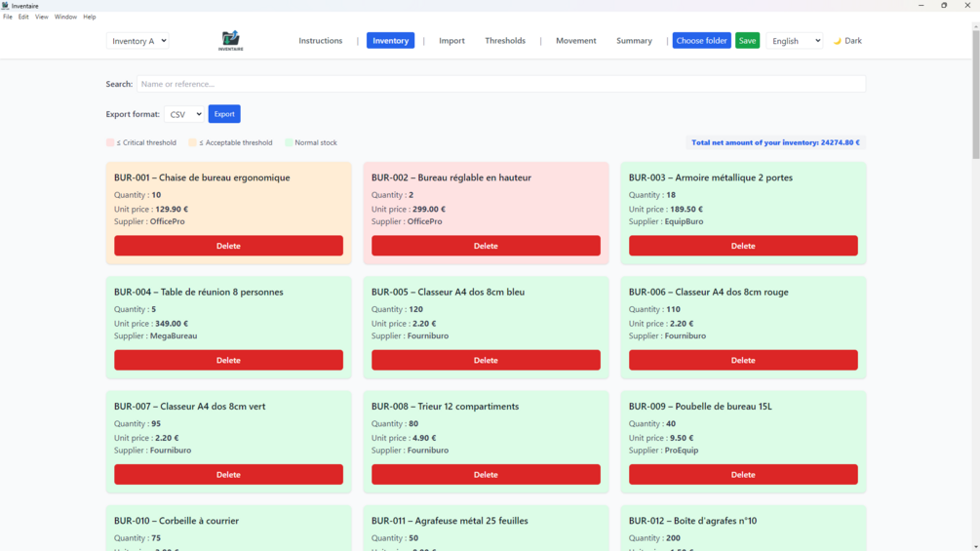
Task: Focus the Name or reference search field
Action: (x=501, y=84)
